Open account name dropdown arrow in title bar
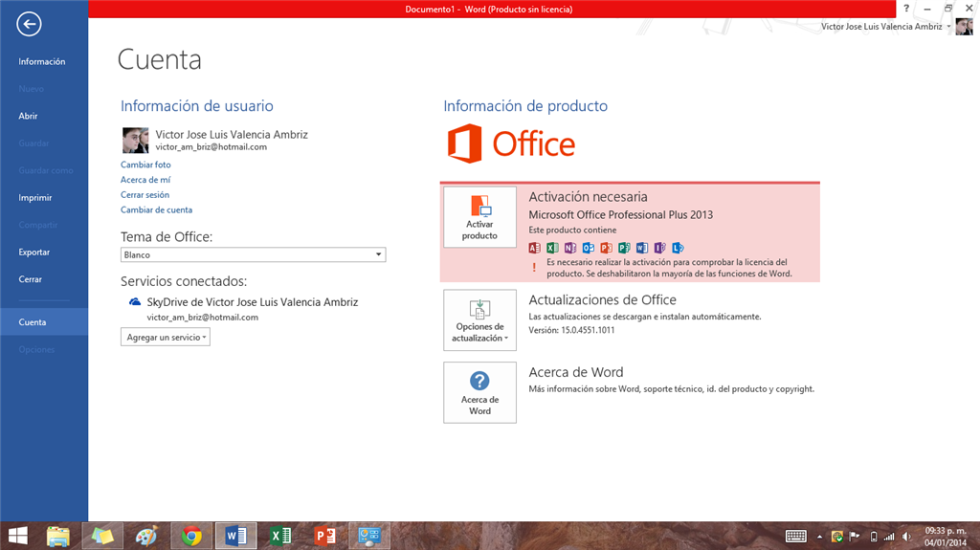Viewport: 980px width, 550px height. pyautogui.click(x=948, y=26)
